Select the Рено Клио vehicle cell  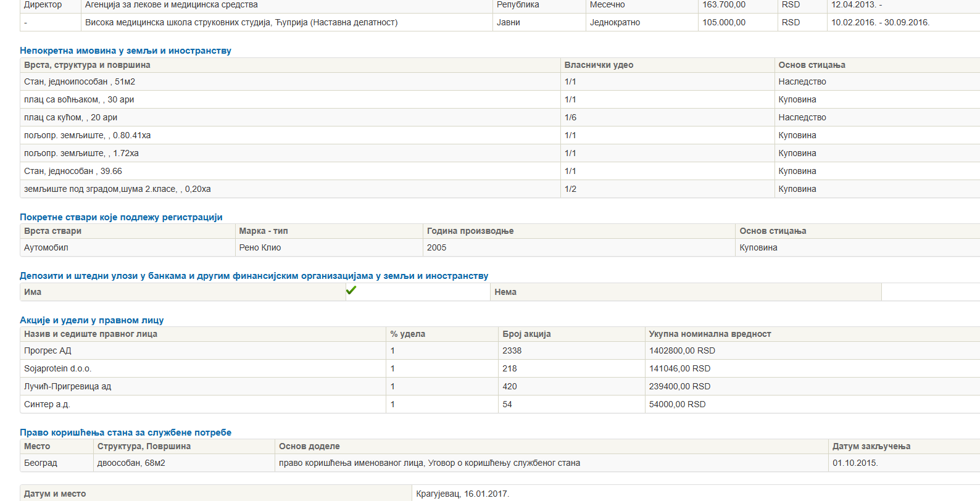point(260,247)
